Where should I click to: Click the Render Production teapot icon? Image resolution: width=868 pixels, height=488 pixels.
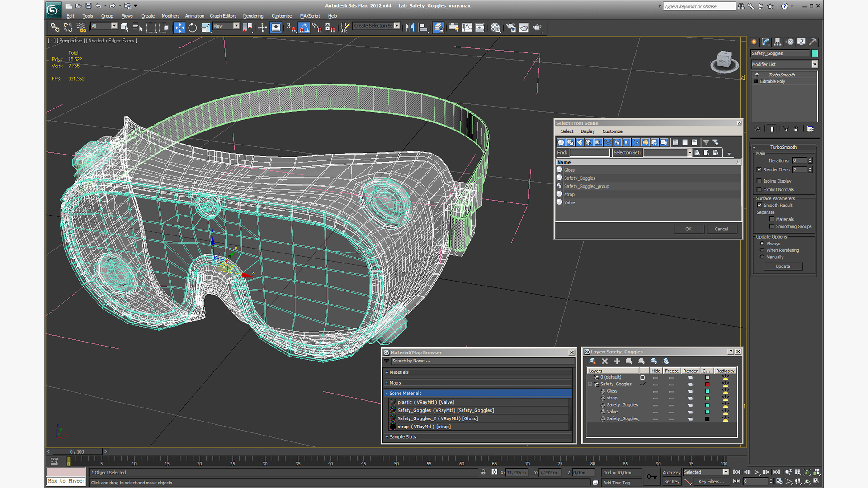coord(537,28)
